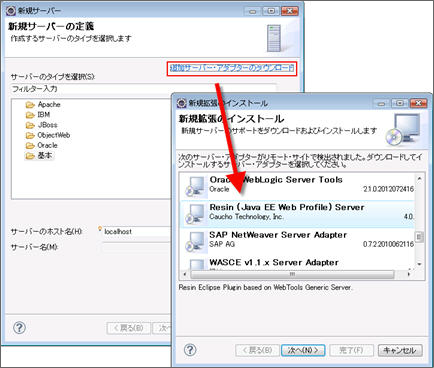Viewport: 434px width, 368px height.
Task: Click the SAP AG vendor label
Action: (222, 244)
